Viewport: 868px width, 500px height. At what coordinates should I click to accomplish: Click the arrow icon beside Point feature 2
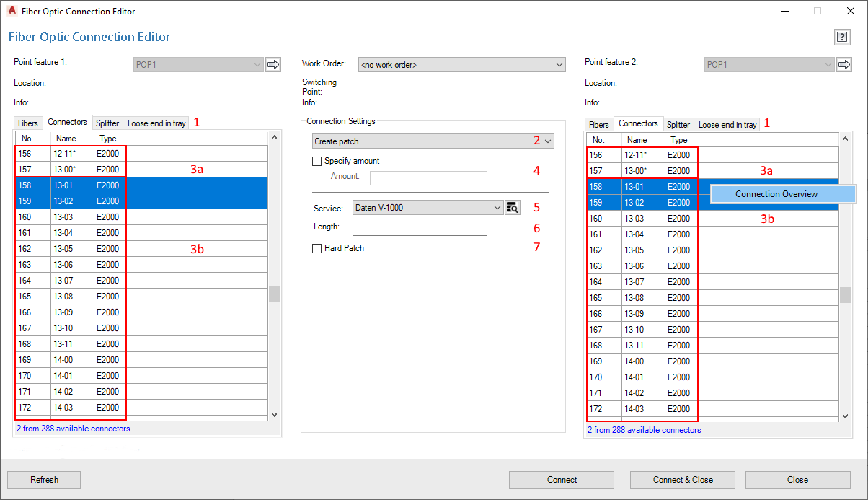pyautogui.click(x=844, y=65)
